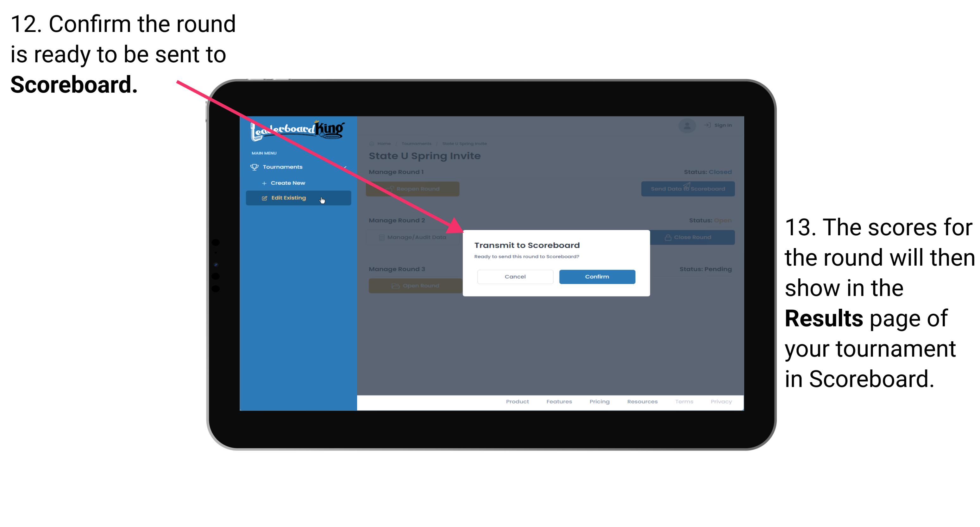This screenshot has height=527, width=980.
Task: Click the Pricing footer link
Action: (599, 402)
